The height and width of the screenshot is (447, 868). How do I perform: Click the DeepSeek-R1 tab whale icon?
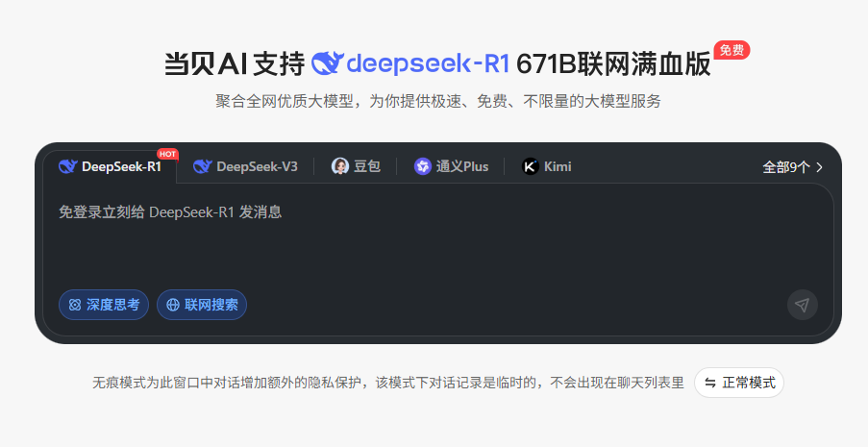(67, 166)
